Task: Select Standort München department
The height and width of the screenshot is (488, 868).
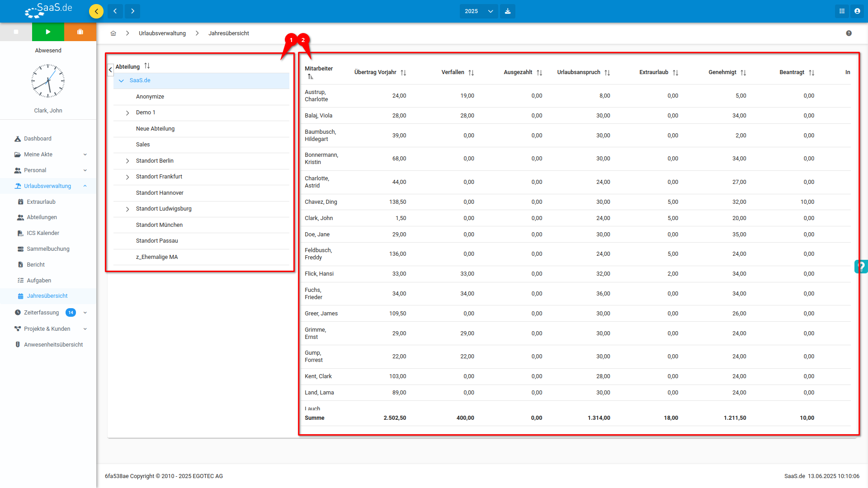Action: pos(201,225)
